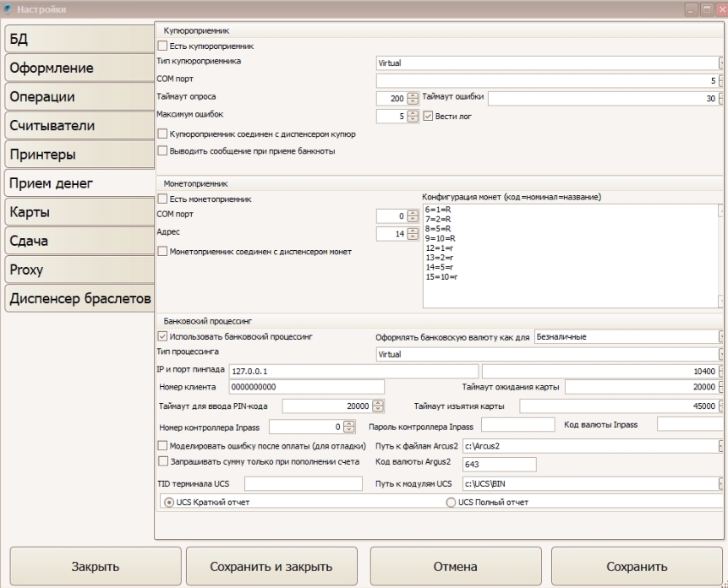Open the Путь к модулям UCS dropdown
This screenshot has height=588, width=728.
pos(720,483)
